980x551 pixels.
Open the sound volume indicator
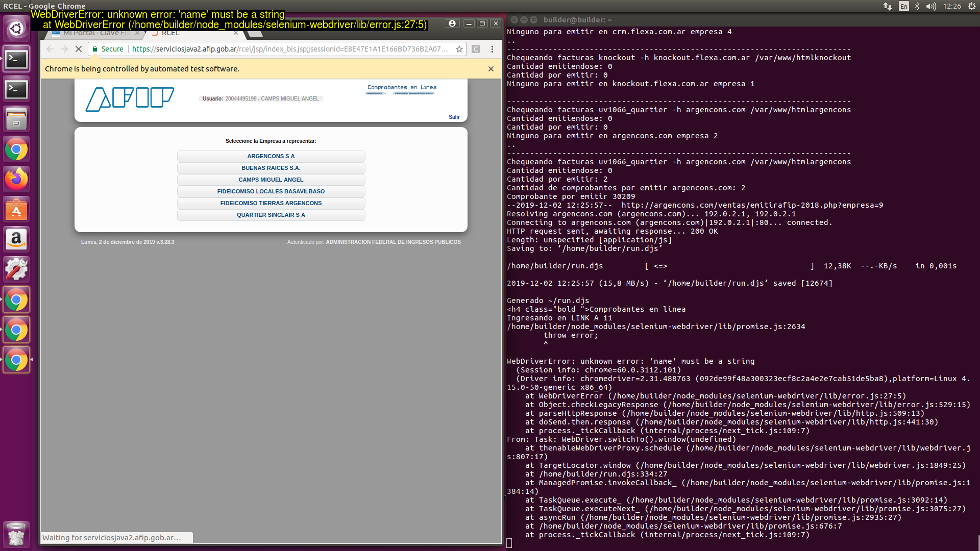pyautogui.click(x=932, y=6)
